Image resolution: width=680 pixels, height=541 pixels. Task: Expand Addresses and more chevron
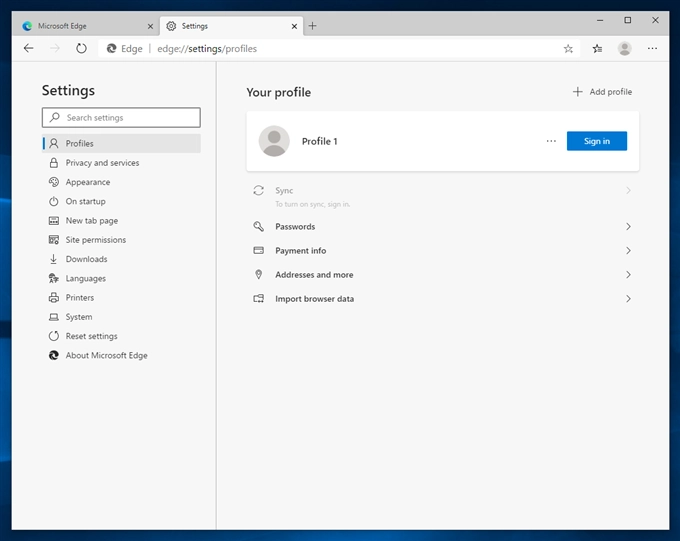coord(628,275)
